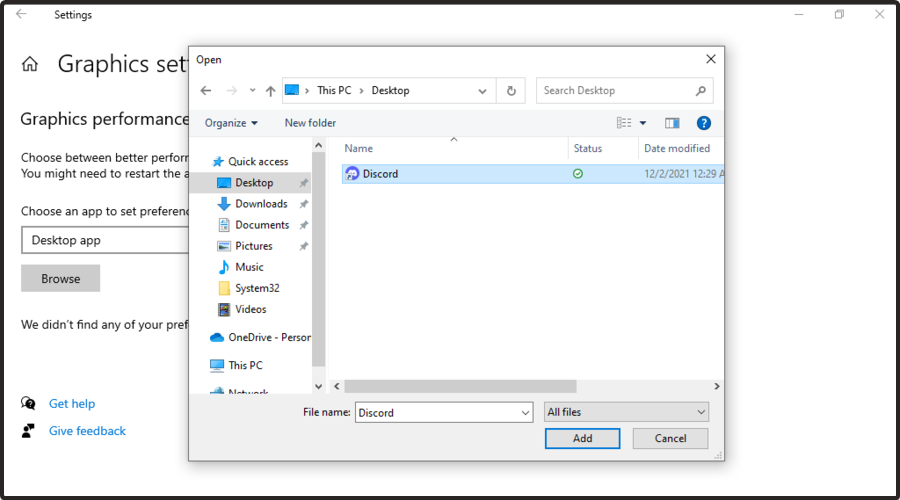900x500 pixels.
Task: Click the horizontal scroll left arrow
Action: (337, 386)
